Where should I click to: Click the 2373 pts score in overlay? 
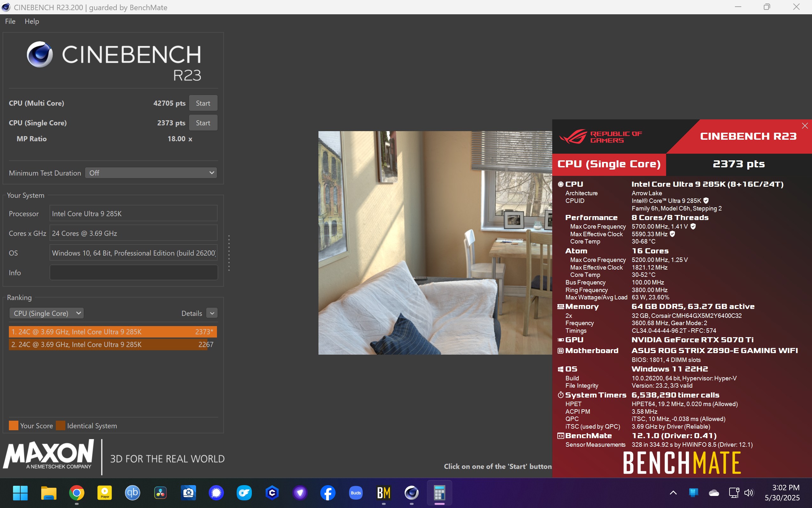click(739, 164)
